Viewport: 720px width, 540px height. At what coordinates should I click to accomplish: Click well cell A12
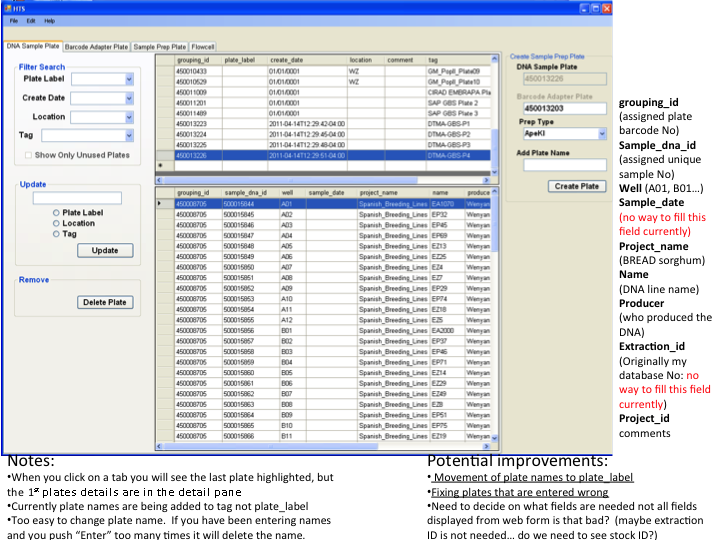(292, 320)
